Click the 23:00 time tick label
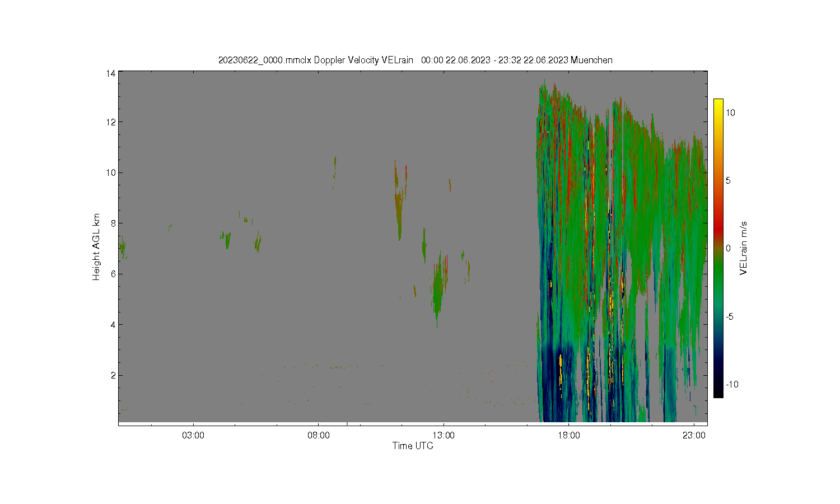840x504 pixels. [694, 435]
